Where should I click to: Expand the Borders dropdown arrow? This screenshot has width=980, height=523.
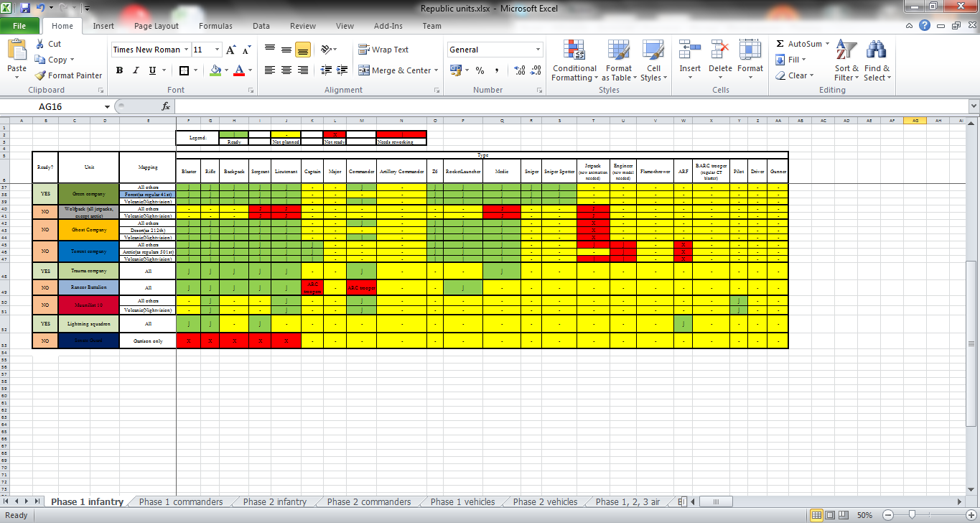(196, 70)
